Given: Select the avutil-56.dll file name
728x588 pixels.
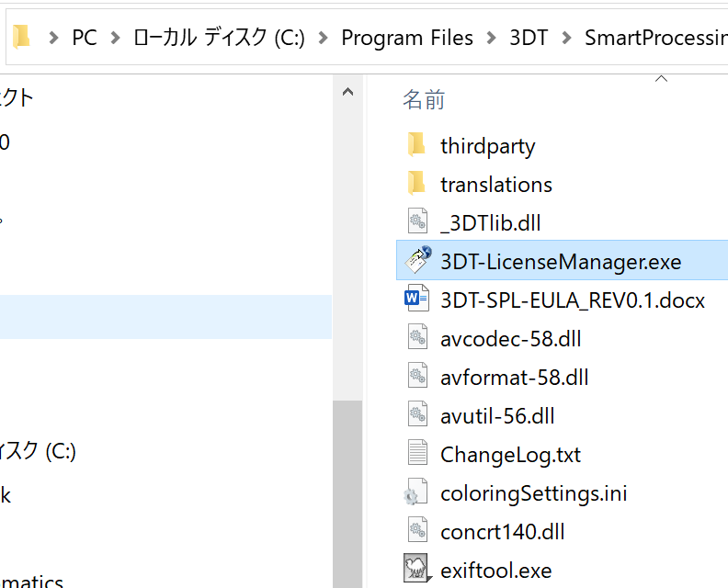Looking at the screenshot, I should [x=497, y=416].
